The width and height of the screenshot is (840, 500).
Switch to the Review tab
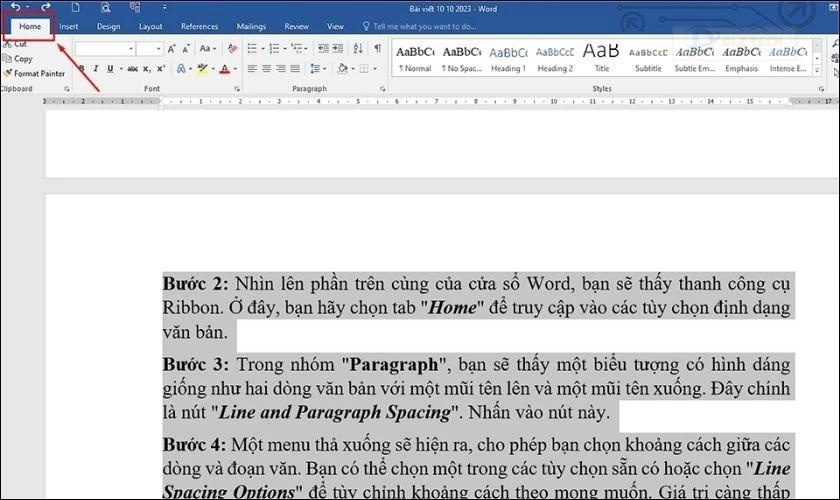(296, 26)
